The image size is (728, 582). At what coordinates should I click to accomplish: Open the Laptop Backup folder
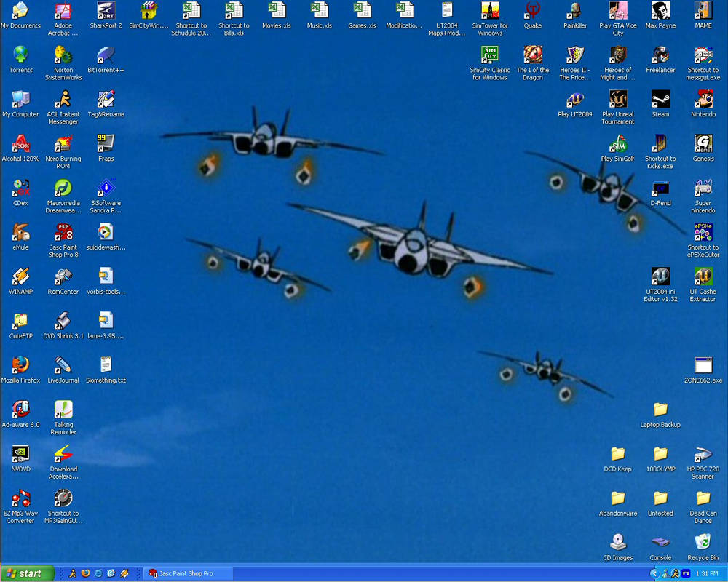click(660, 411)
